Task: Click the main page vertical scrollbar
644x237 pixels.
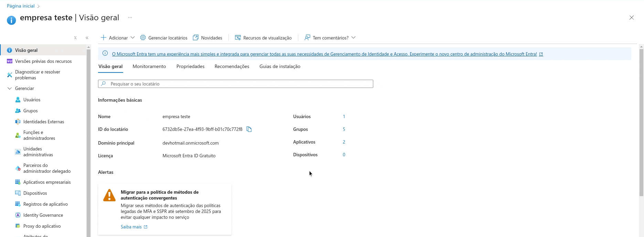Action: (x=641, y=122)
